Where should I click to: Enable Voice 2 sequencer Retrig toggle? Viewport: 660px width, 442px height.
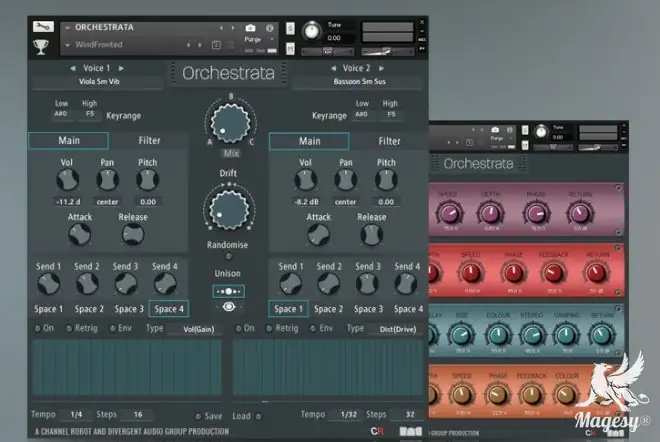tap(269, 328)
